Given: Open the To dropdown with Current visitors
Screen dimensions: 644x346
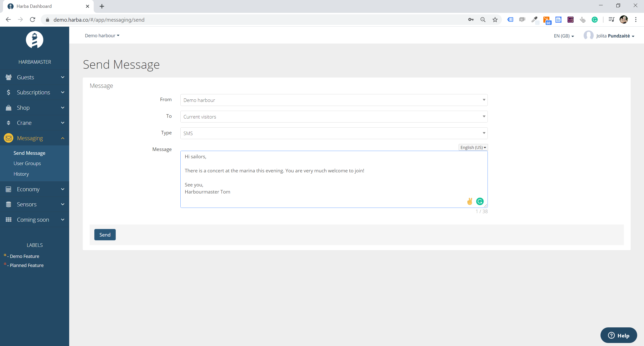Looking at the screenshot, I should click(x=334, y=117).
